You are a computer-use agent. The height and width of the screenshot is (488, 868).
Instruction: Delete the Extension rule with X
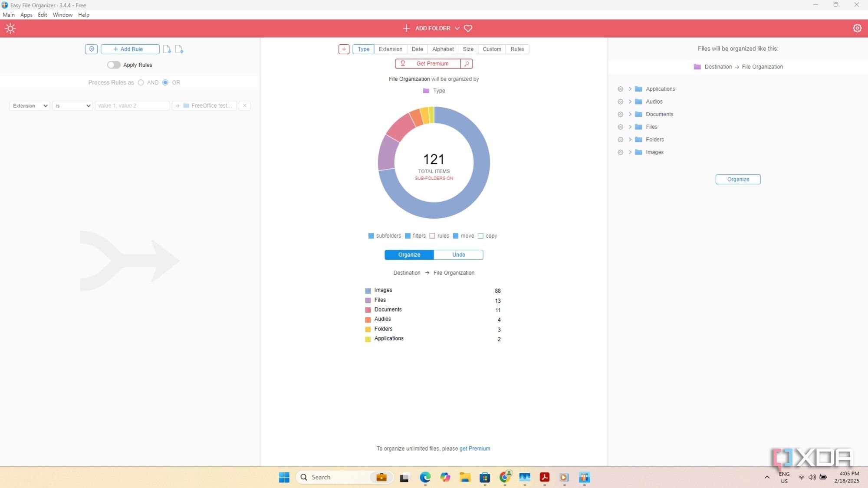pyautogui.click(x=245, y=106)
